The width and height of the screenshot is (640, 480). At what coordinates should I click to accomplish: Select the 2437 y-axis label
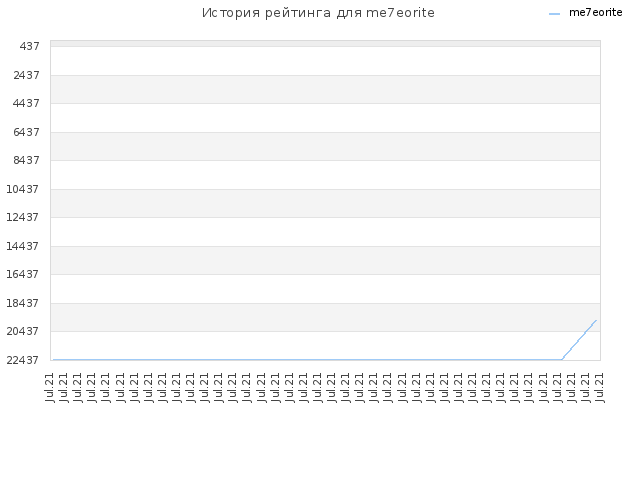pos(26,75)
